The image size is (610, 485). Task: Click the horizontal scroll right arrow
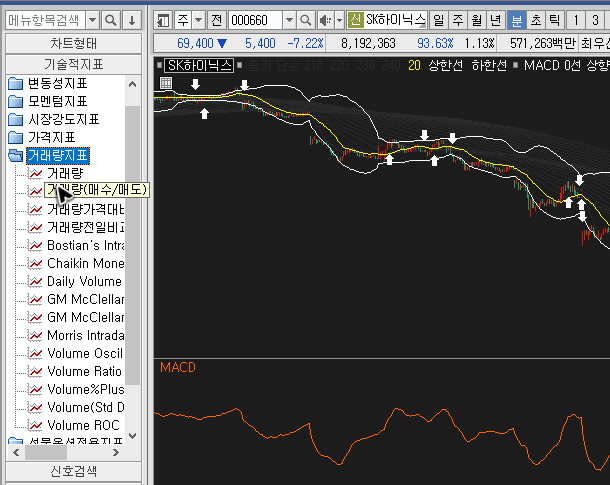116,452
